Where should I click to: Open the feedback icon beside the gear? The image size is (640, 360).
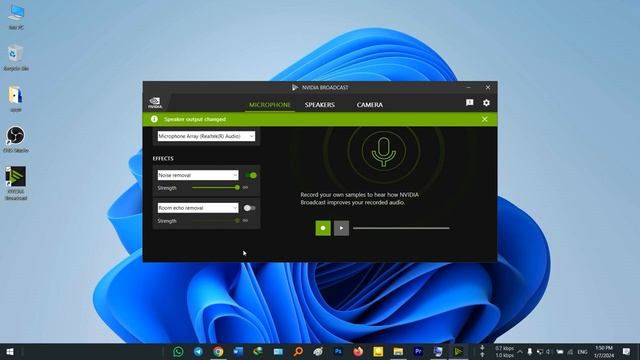pos(470,103)
